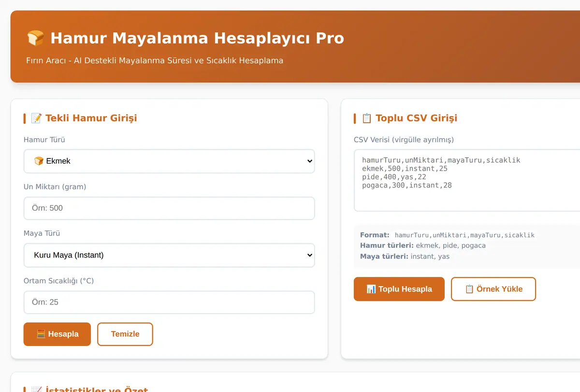Click the Toplu CSV Girişi heading
This screenshot has width=580, height=392.
[416, 118]
